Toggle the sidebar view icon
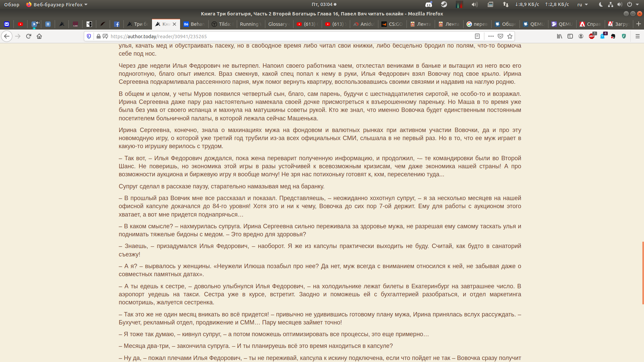The height and width of the screenshot is (362, 644). [x=570, y=36]
